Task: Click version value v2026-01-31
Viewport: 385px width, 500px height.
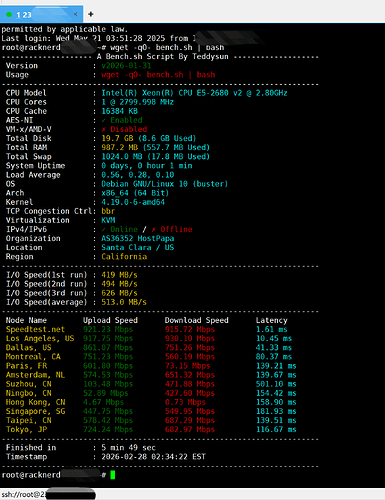Action: (126, 66)
